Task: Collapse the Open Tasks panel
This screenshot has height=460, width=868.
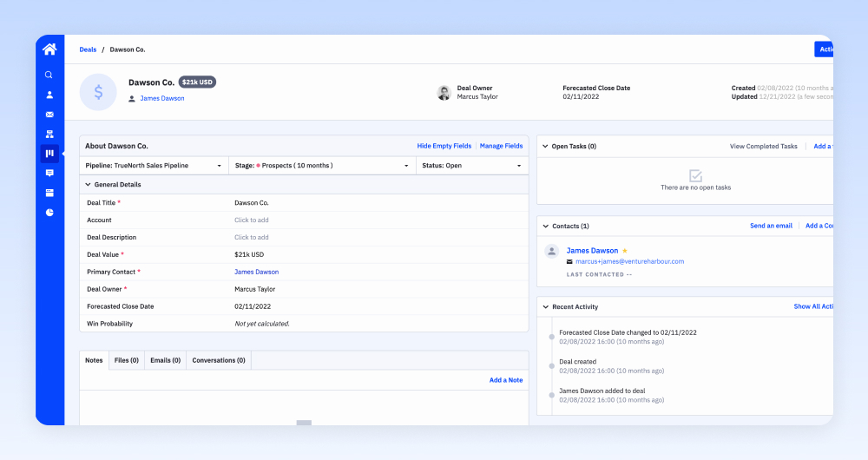Action: click(x=545, y=146)
